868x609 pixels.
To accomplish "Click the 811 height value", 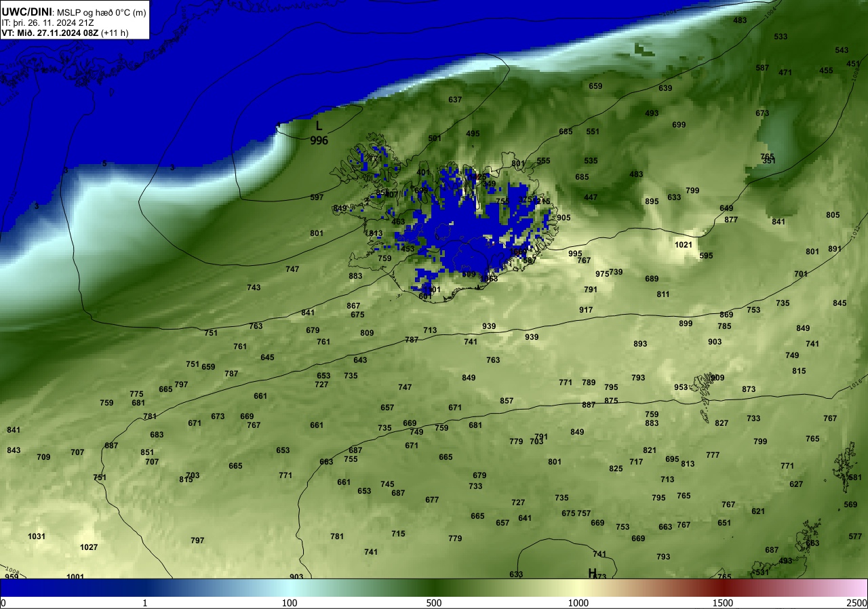I will [x=663, y=294].
